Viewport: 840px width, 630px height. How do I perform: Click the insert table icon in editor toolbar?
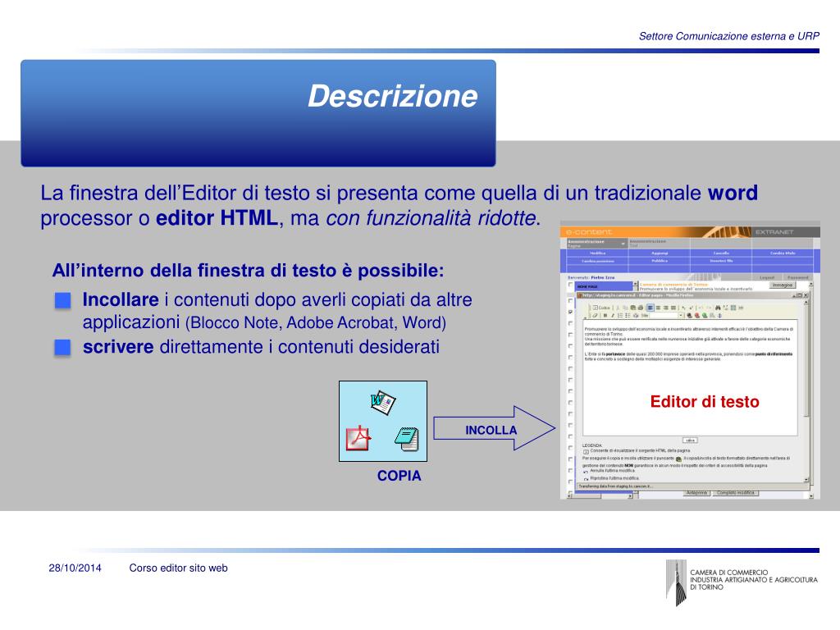click(x=733, y=308)
